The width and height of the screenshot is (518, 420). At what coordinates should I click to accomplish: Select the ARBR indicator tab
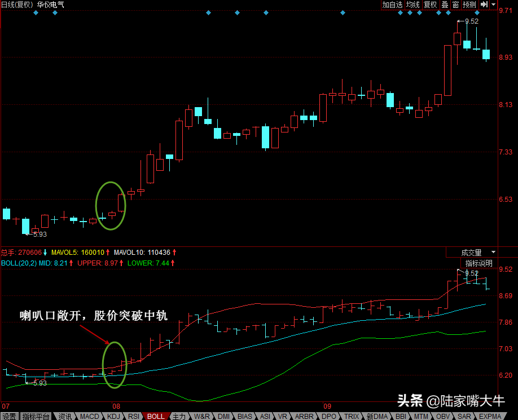304,416
